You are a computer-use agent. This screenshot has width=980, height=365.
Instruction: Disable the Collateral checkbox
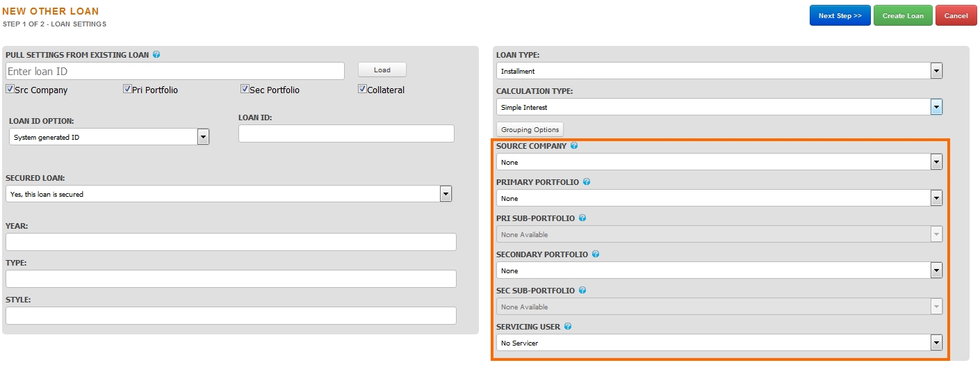point(362,89)
